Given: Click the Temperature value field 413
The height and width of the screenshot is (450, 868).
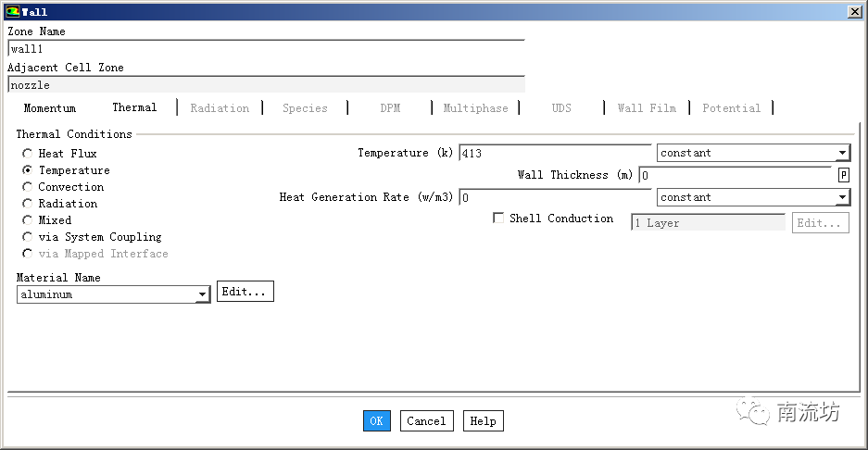Looking at the screenshot, I should [x=555, y=153].
